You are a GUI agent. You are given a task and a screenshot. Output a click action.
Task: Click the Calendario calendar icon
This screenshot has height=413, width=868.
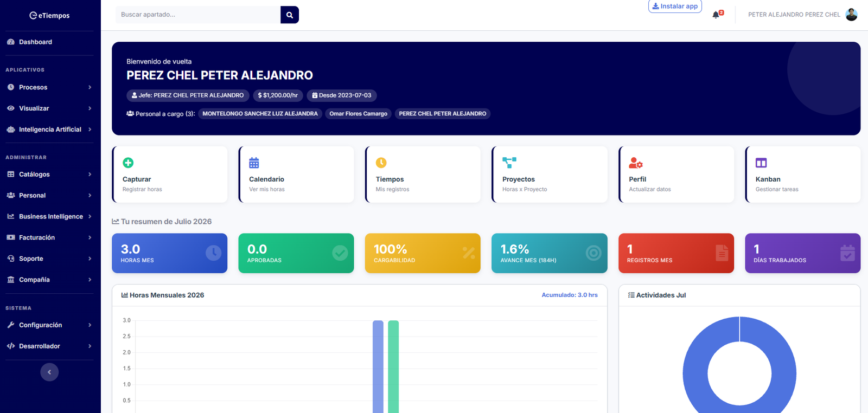[x=254, y=163]
